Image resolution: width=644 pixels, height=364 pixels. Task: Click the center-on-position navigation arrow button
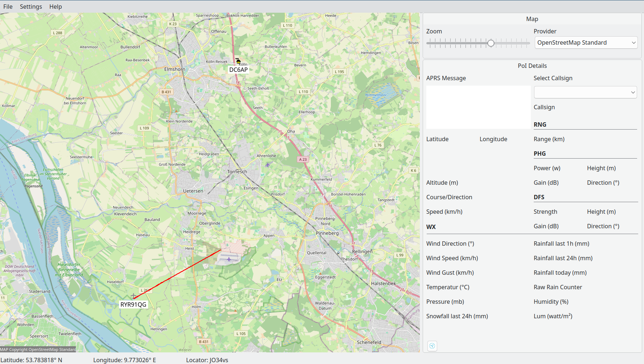[432, 346]
